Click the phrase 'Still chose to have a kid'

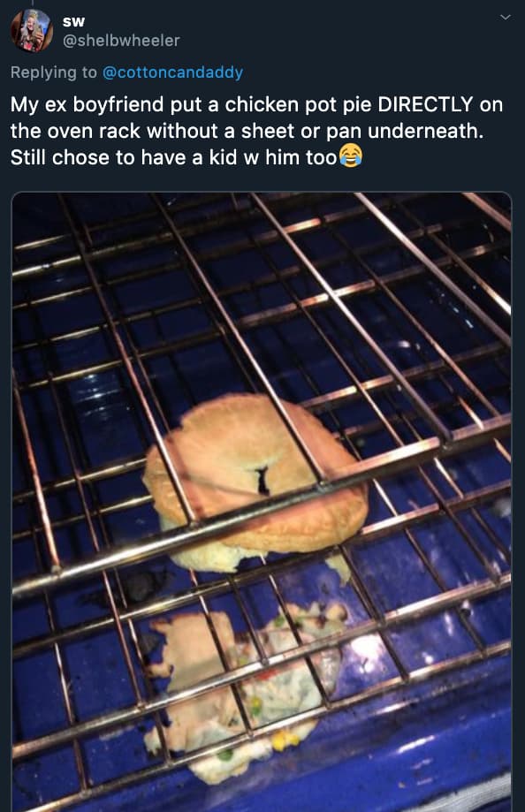point(124,157)
